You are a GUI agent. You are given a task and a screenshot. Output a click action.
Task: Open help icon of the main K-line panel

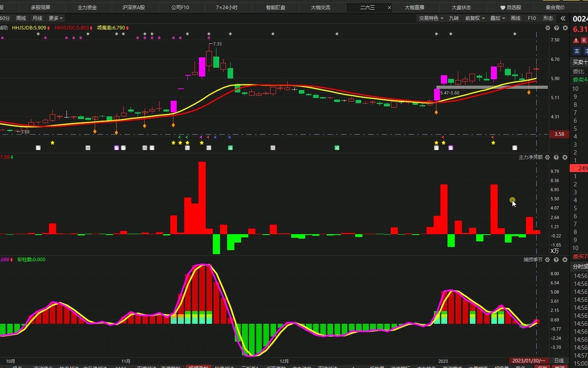557,28
